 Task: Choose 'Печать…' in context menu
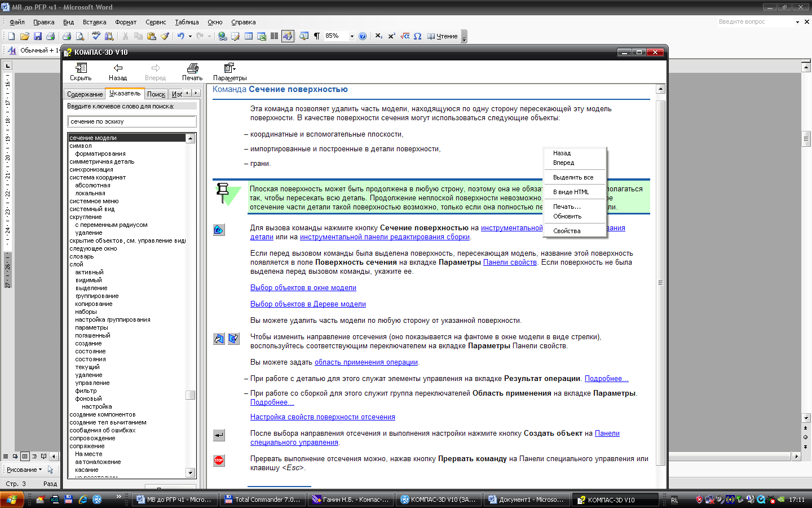(575, 207)
